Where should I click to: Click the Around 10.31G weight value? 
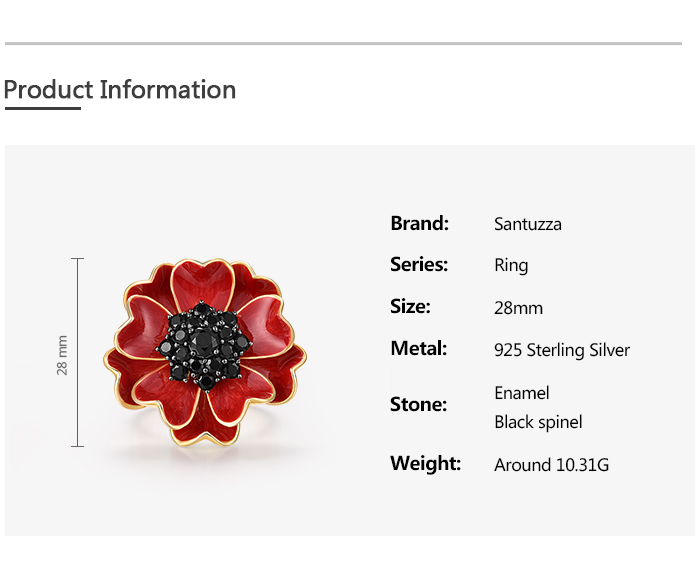[x=551, y=465]
